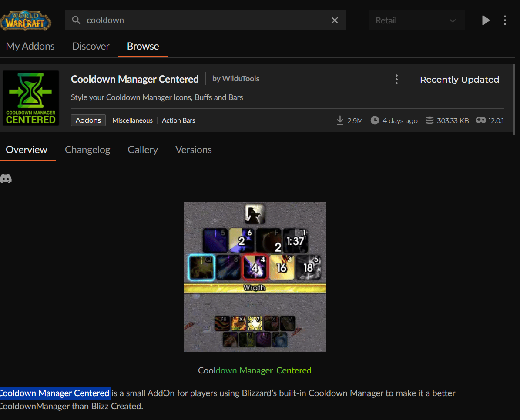Click the search magnifier icon
Screen dimensions: 520x420
[x=76, y=20]
